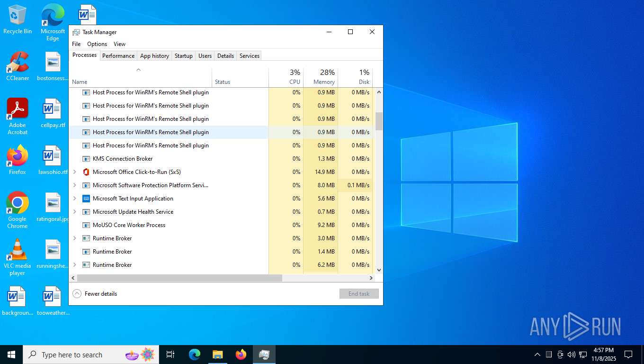Click the End task button
The image size is (644, 364).
[x=359, y=294]
